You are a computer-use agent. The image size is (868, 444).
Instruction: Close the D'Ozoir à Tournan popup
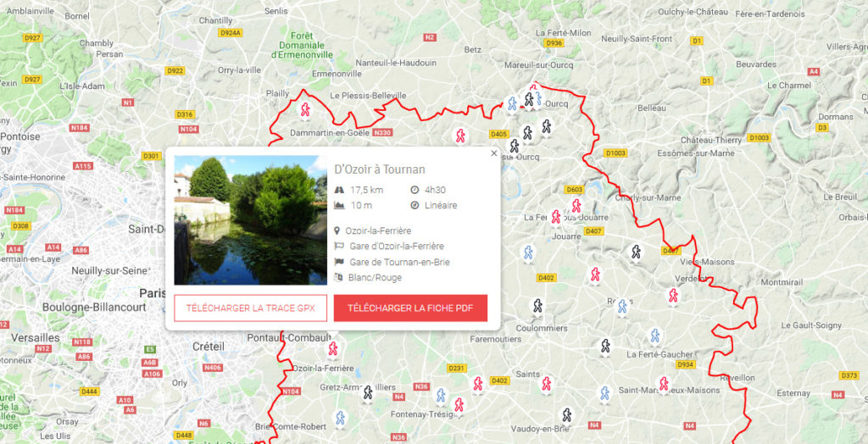pyautogui.click(x=494, y=154)
